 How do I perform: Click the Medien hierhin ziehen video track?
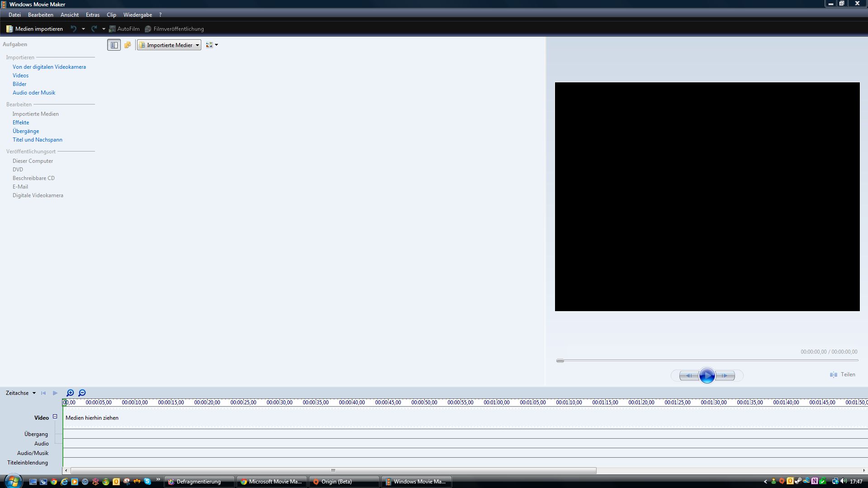point(465,418)
